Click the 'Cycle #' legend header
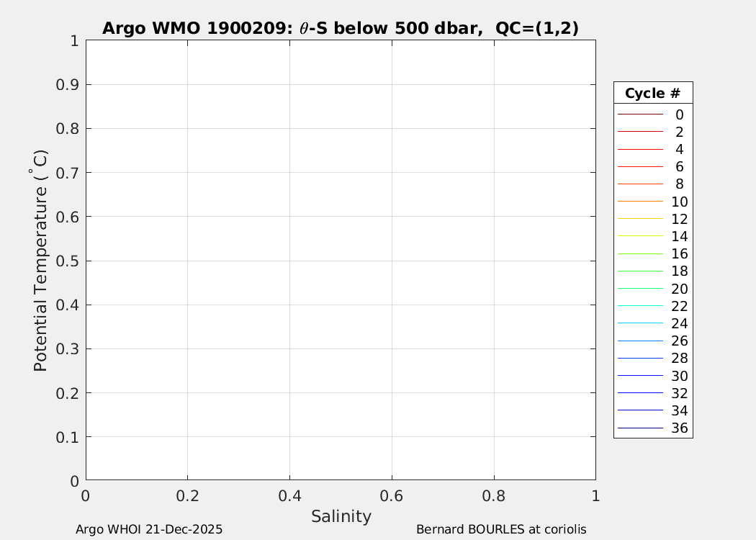Viewport: 756px width, 540px height. tap(652, 93)
